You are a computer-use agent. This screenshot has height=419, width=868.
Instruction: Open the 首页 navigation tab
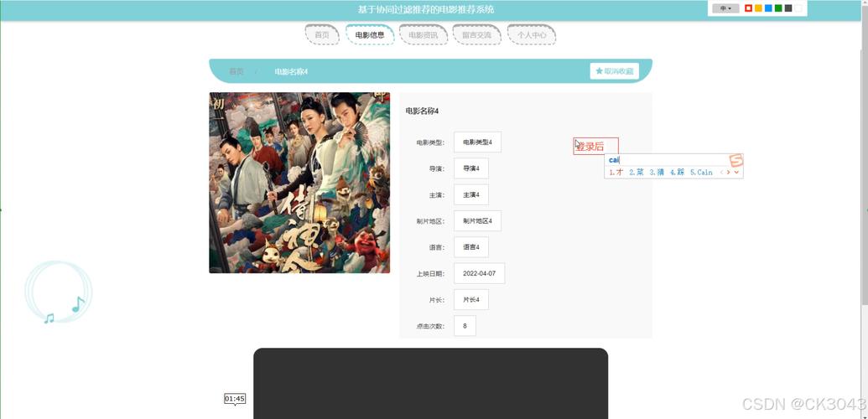pyautogui.click(x=322, y=35)
